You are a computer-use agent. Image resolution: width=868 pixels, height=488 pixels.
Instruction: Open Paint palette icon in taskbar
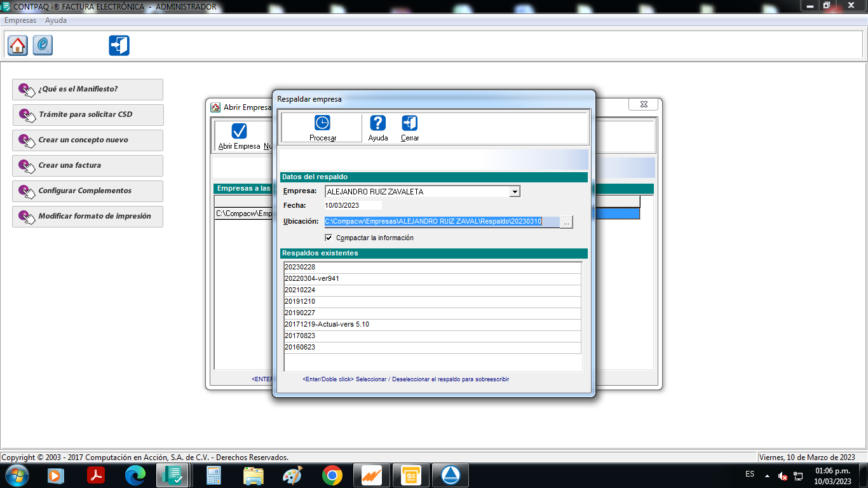[292, 475]
